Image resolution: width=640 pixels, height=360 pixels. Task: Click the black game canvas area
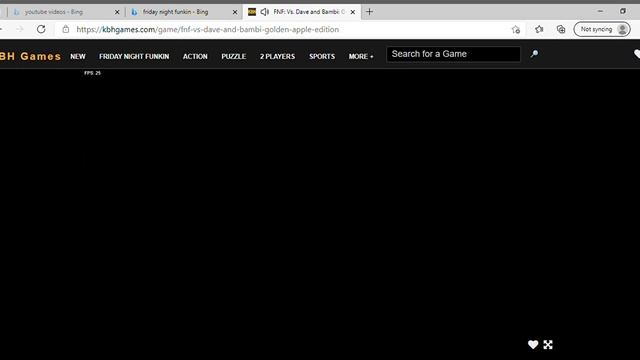[320, 214]
